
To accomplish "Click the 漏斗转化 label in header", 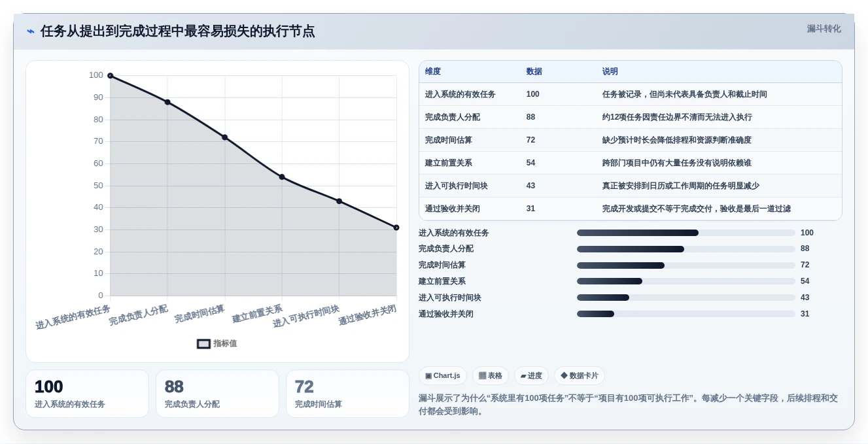I will (824, 29).
